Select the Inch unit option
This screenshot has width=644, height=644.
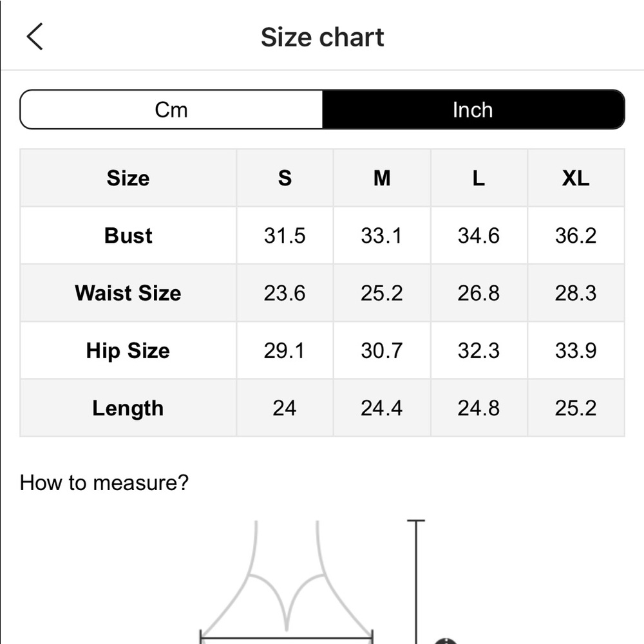coord(473,109)
